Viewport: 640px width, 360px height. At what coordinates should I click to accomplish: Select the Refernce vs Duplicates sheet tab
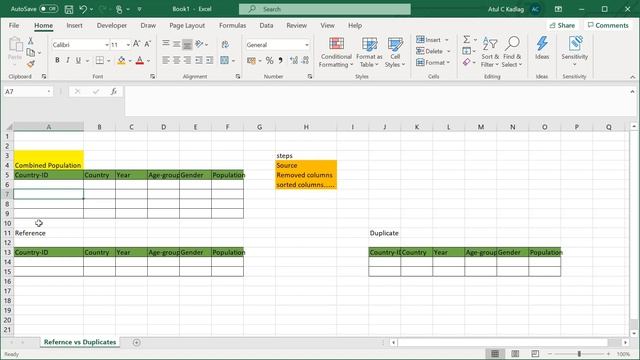[x=80, y=342]
